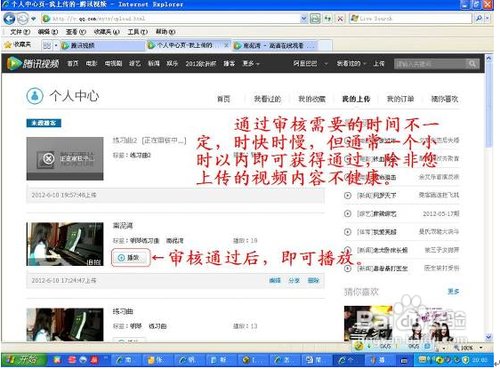Viewport: 500px width, 369px height.
Task: Open the 工具 menu in menu bar
Action: [x=137, y=32]
